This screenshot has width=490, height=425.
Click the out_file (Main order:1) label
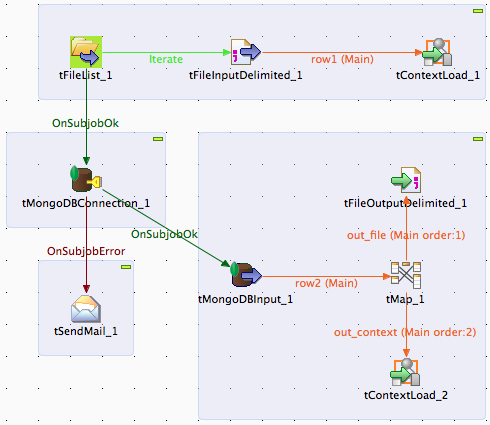(x=406, y=235)
